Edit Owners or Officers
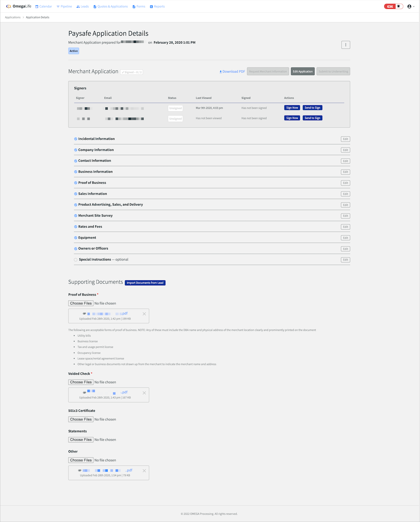 click(x=345, y=249)
